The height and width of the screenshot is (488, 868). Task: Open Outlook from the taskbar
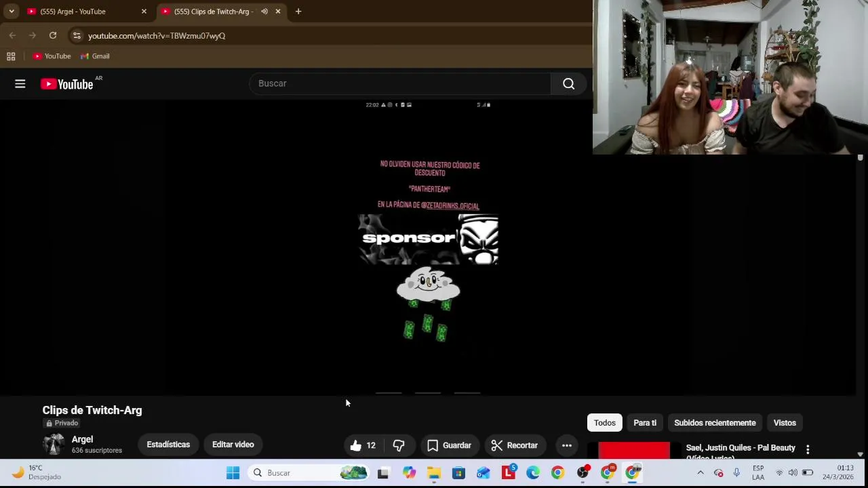(x=483, y=473)
